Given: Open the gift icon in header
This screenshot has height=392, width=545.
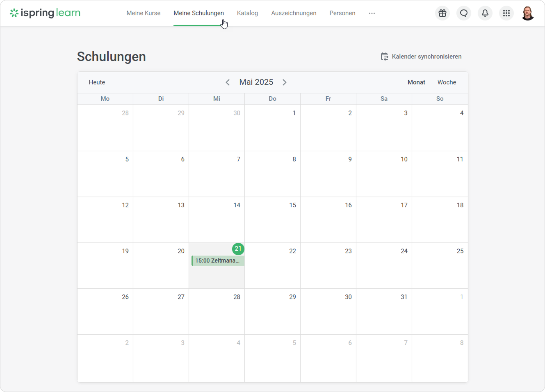Looking at the screenshot, I should coord(442,13).
